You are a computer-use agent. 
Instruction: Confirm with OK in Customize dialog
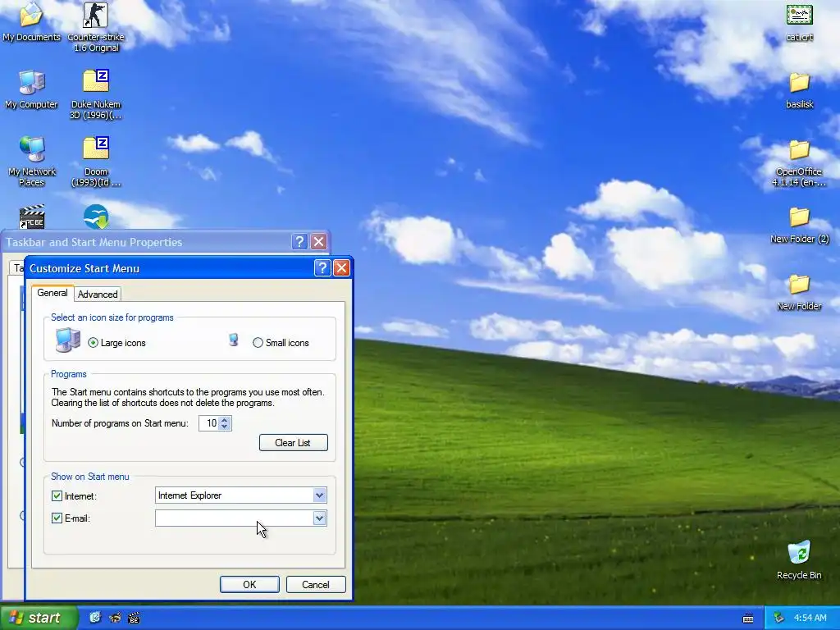(249, 584)
